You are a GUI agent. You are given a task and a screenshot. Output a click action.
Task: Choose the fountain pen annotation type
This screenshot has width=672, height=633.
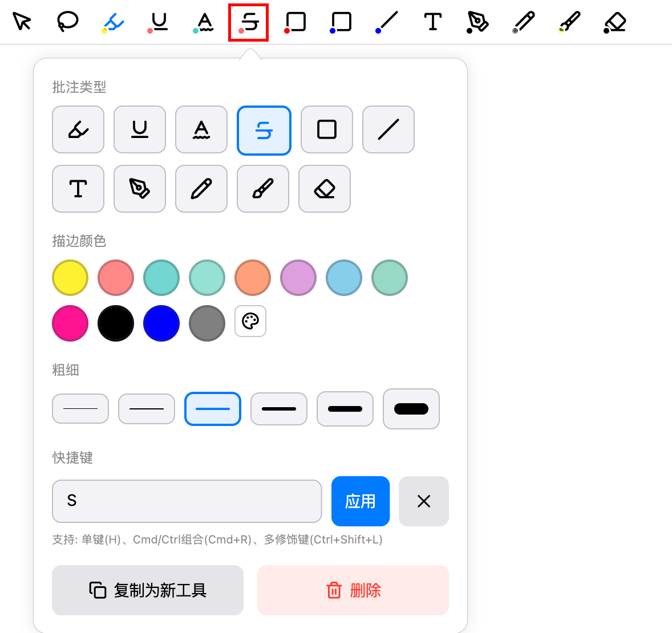click(x=140, y=189)
